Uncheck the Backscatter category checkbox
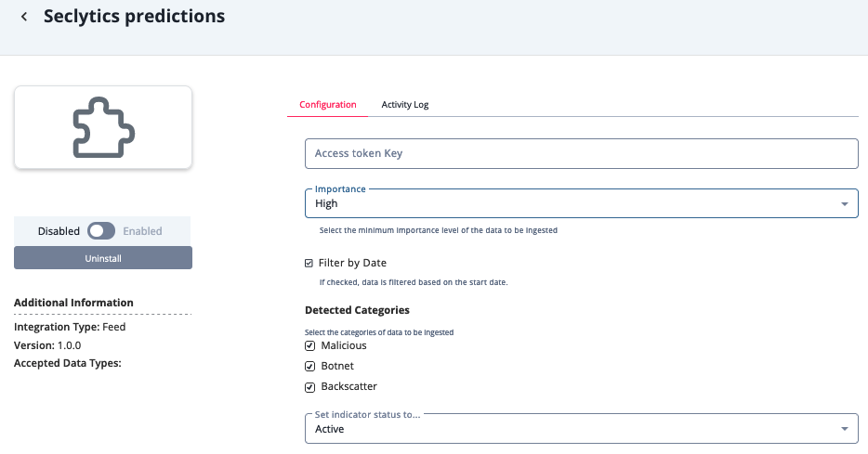This screenshot has width=868, height=454. pyautogui.click(x=310, y=387)
